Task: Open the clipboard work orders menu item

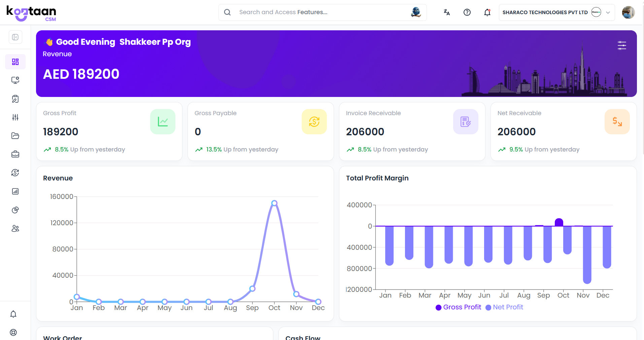Action: click(x=15, y=99)
